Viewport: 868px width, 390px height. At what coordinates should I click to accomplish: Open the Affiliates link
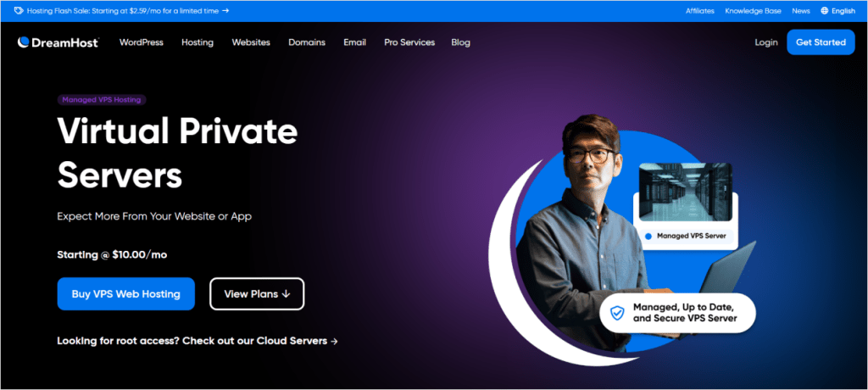(699, 10)
